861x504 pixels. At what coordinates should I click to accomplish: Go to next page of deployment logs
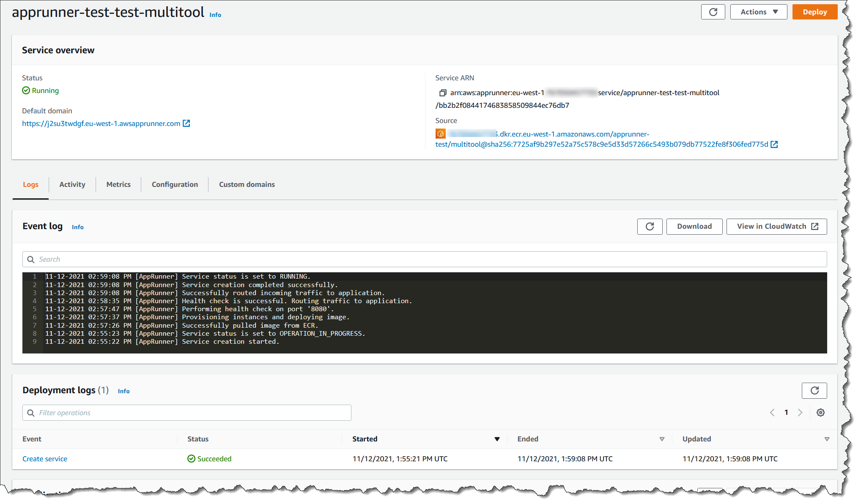click(800, 413)
